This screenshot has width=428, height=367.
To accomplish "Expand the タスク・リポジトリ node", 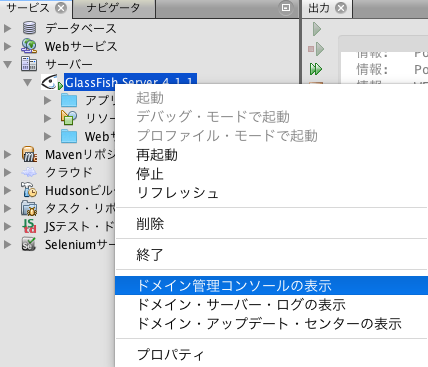I will coord(7,208).
